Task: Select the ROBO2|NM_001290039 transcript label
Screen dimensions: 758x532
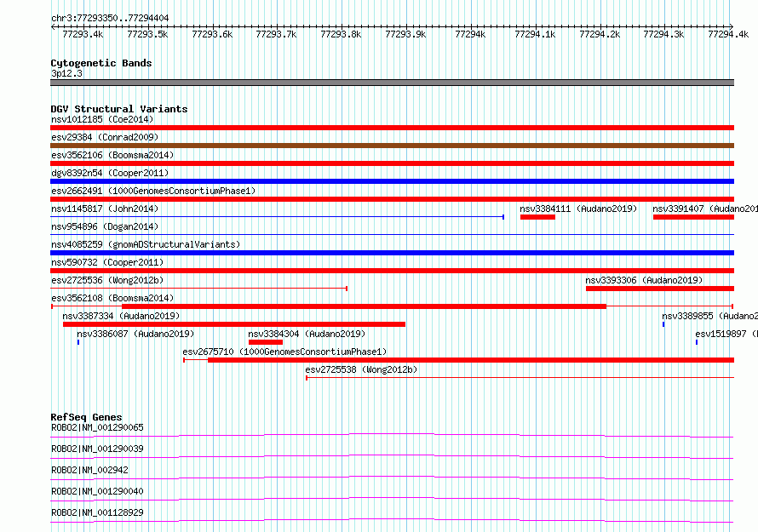Action: tap(97, 449)
